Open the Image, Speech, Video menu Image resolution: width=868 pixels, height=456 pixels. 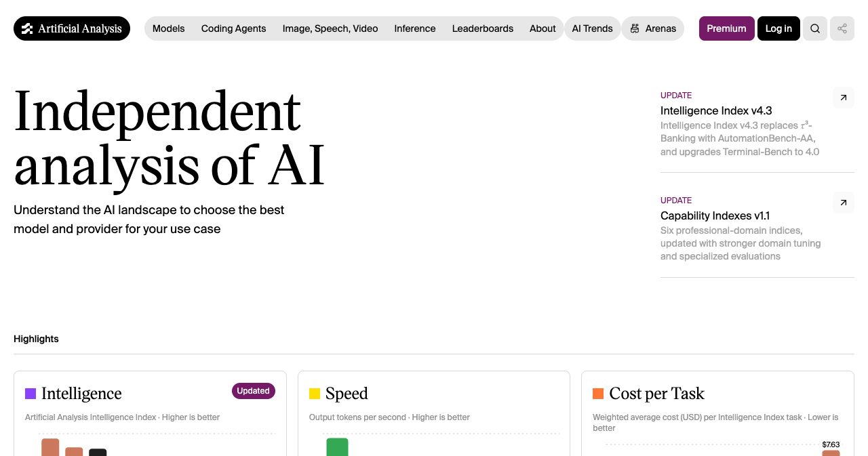coord(330,28)
